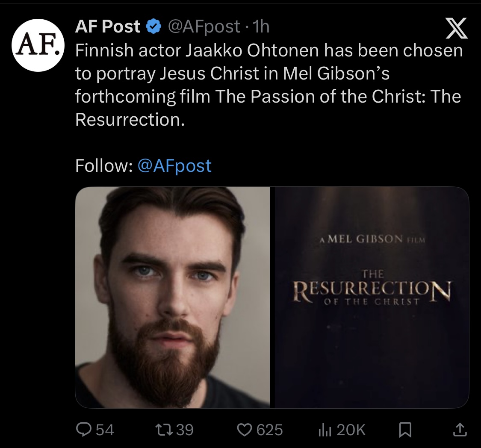This screenshot has height=448, width=481.
Task: Click the 625 likes count
Action: point(269,430)
